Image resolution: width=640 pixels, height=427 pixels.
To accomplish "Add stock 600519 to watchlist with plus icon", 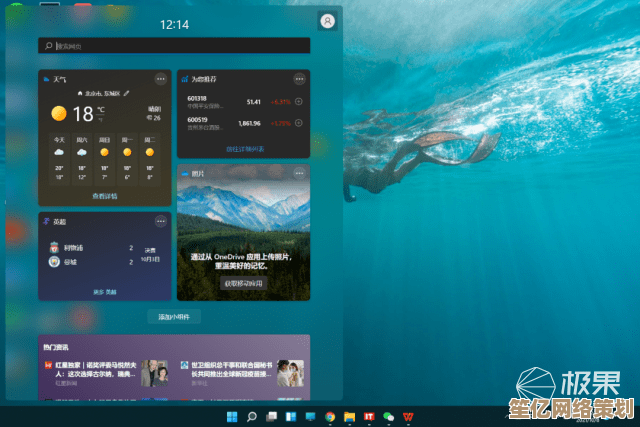I will 299,123.
